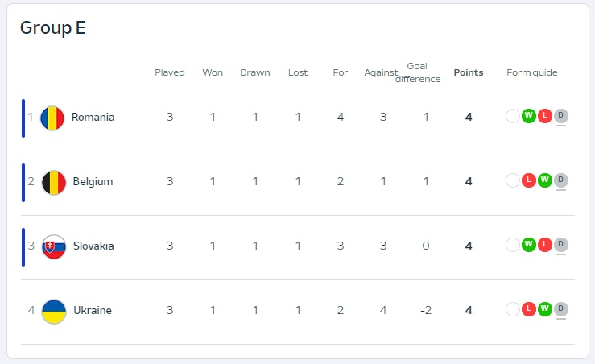Select the Played column header
This screenshot has height=364, width=595.
[170, 72]
